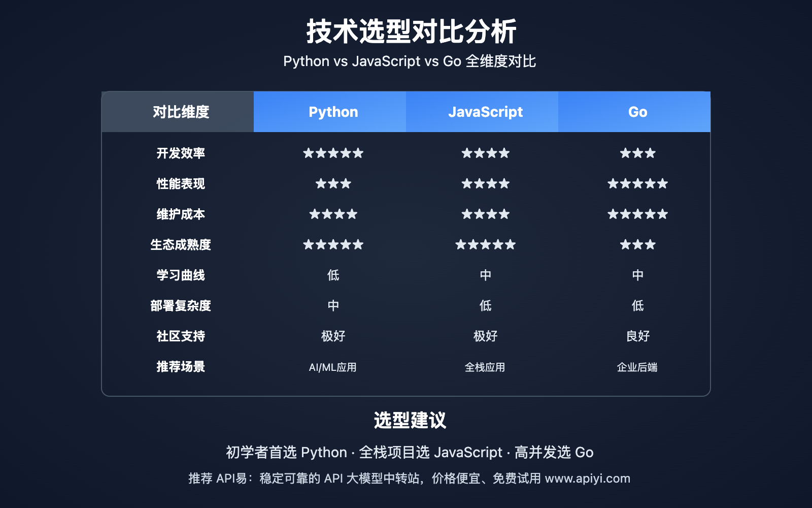Click the 推荐场景 row label

(181, 366)
